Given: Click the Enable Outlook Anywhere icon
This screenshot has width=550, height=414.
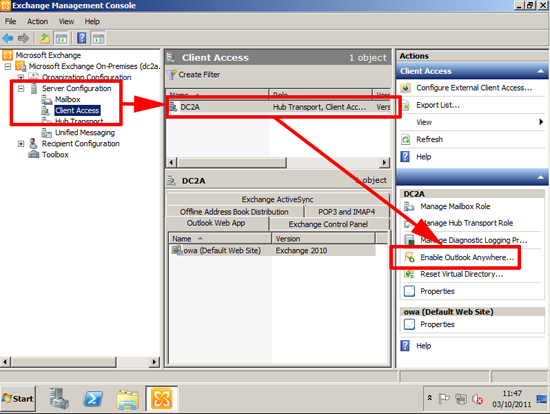Looking at the screenshot, I should (x=409, y=257).
